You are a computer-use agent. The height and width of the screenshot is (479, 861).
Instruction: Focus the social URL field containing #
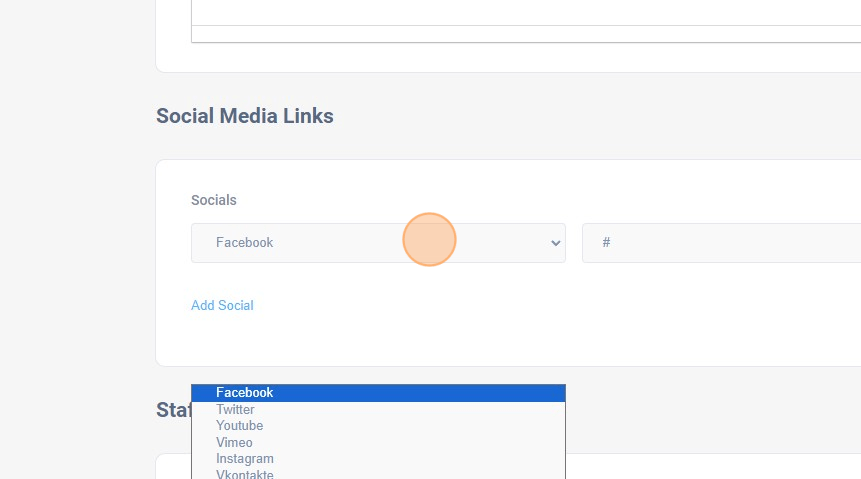pos(720,243)
